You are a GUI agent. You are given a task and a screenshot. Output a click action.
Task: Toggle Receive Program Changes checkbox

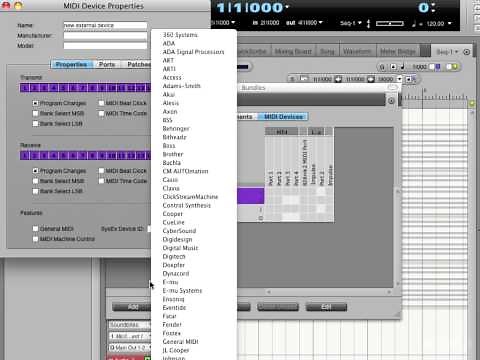(x=35, y=171)
